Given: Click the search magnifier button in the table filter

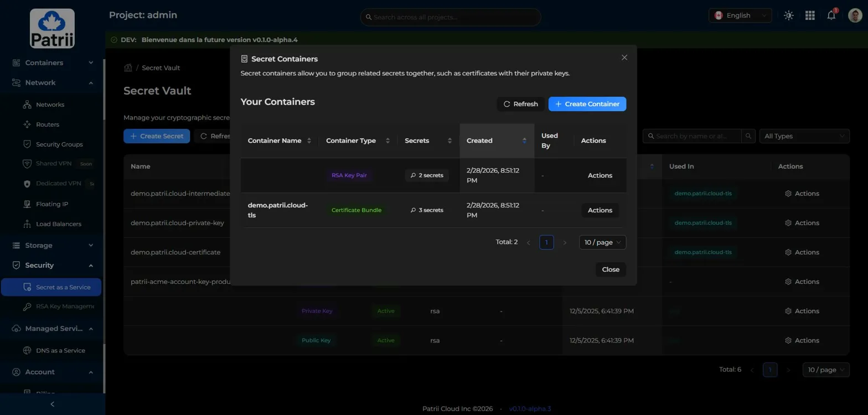Looking at the screenshot, I should tap(748, 136).
